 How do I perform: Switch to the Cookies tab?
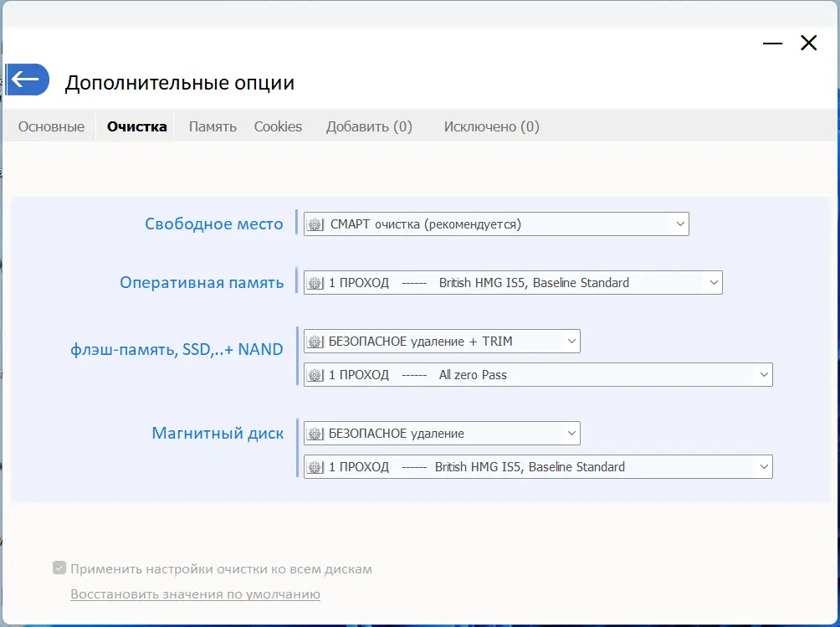pos(278,126)
